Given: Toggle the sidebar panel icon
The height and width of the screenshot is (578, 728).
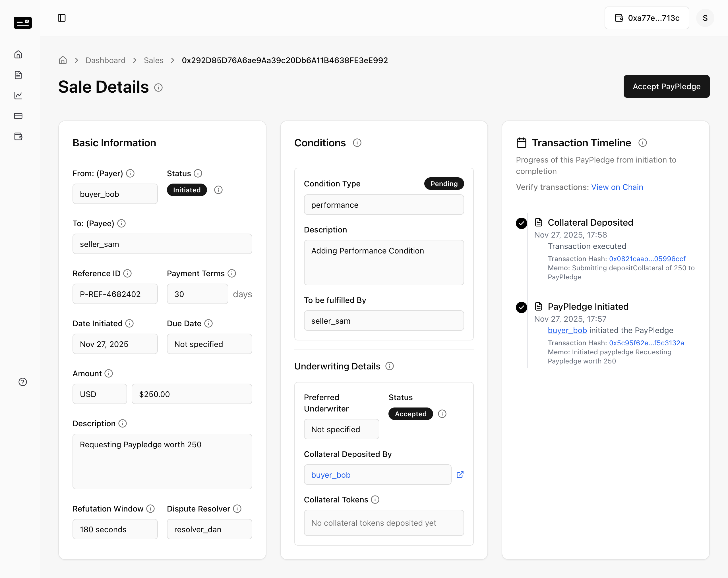Looking at the screenshot, I should 61,18.
